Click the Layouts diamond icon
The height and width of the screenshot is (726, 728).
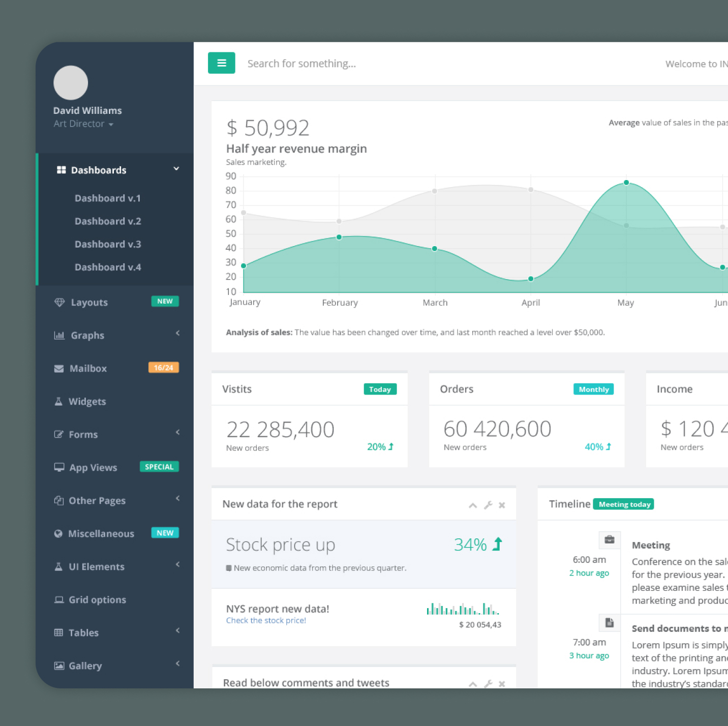(x=59, y=302)
